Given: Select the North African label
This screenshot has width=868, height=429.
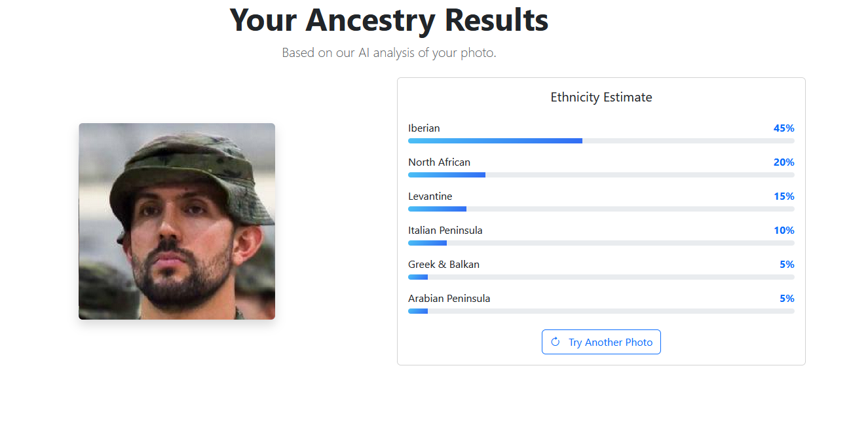Looking at the screenshot, I should pyautogui.click(x=439, y=162).
